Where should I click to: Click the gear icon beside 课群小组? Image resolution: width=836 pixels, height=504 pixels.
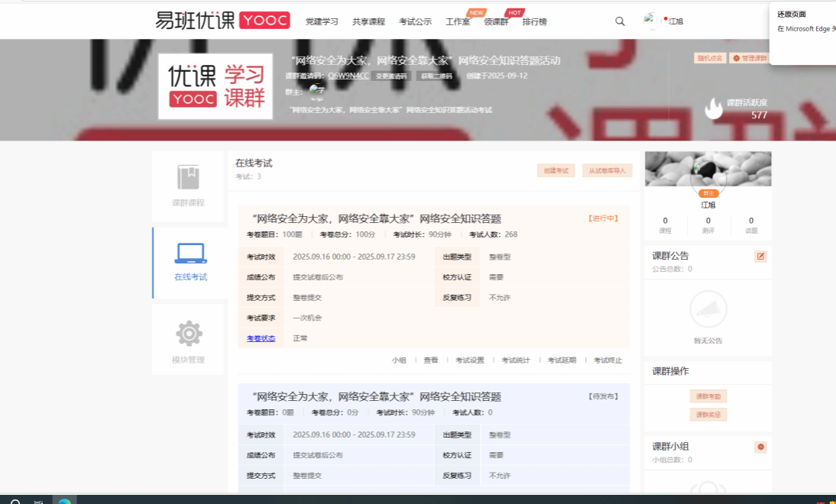pyautogui.click(x=760, y=447)
